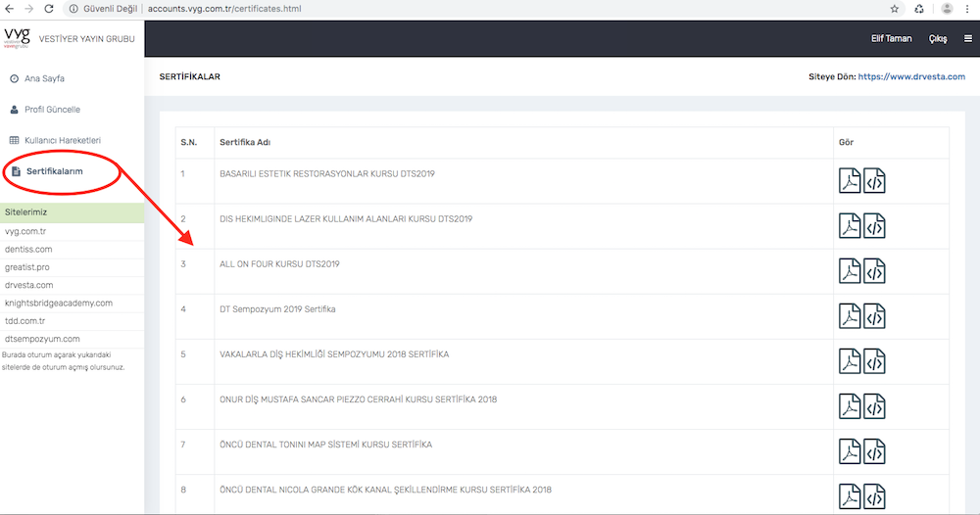
Task: Click the browser address bar URL
Action: 224,9
